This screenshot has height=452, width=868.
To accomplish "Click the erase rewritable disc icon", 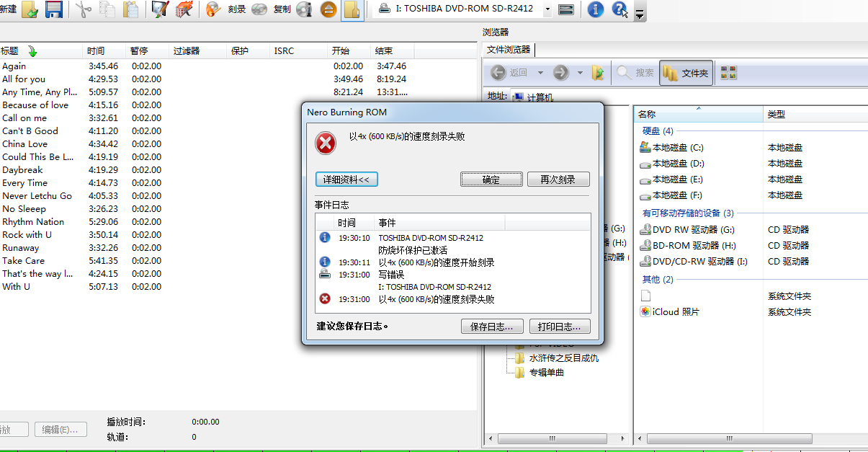I will (x=184, y=9).
